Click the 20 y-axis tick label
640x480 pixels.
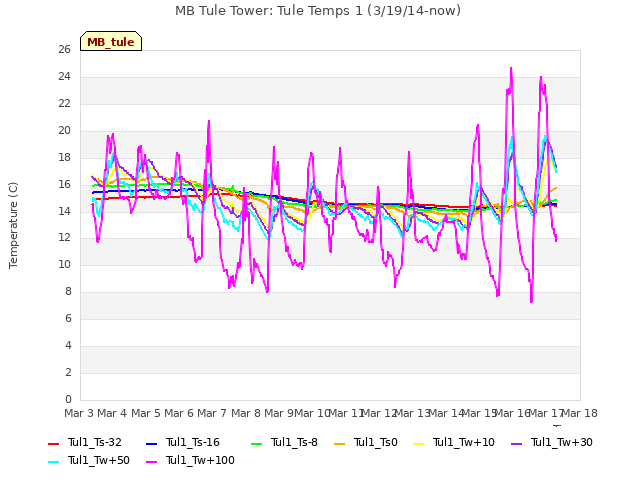(64, 131)
